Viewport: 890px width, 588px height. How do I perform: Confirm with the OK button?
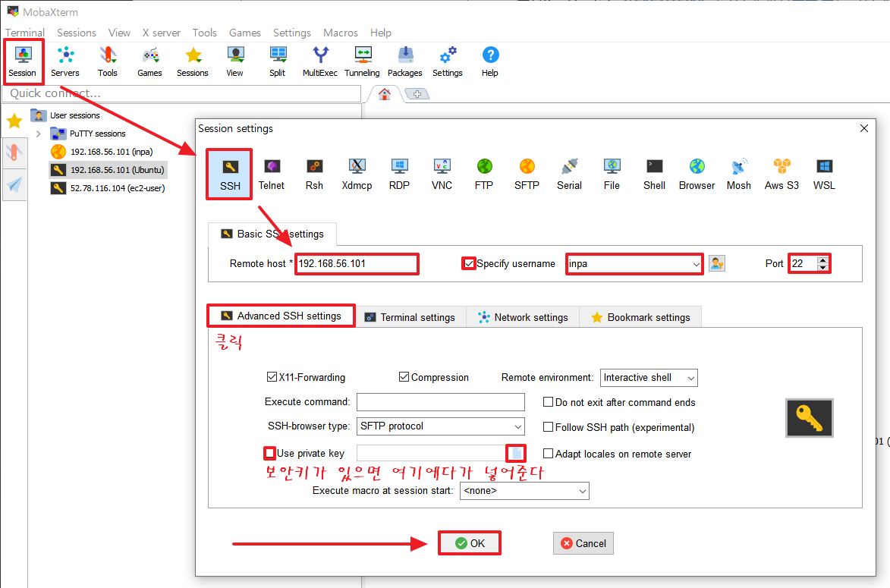tap(470, 543)
